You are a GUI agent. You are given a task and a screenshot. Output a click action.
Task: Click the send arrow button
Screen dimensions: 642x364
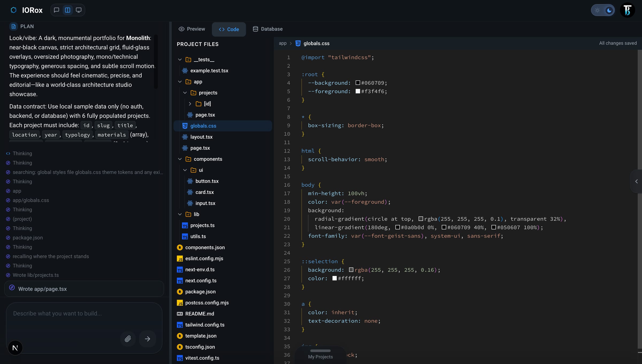pos(147,339)
